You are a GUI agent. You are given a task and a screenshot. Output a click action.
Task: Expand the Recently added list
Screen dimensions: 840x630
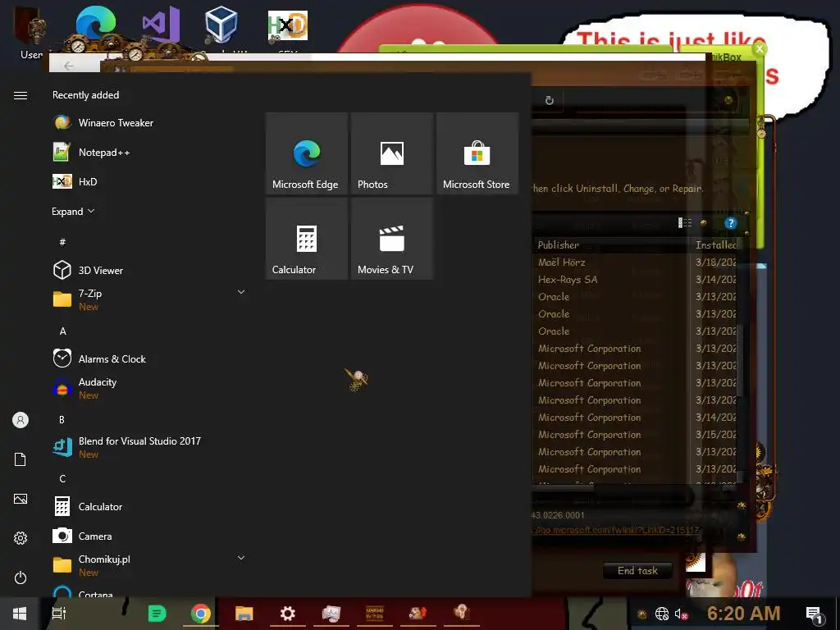click(x=73, y=212)
